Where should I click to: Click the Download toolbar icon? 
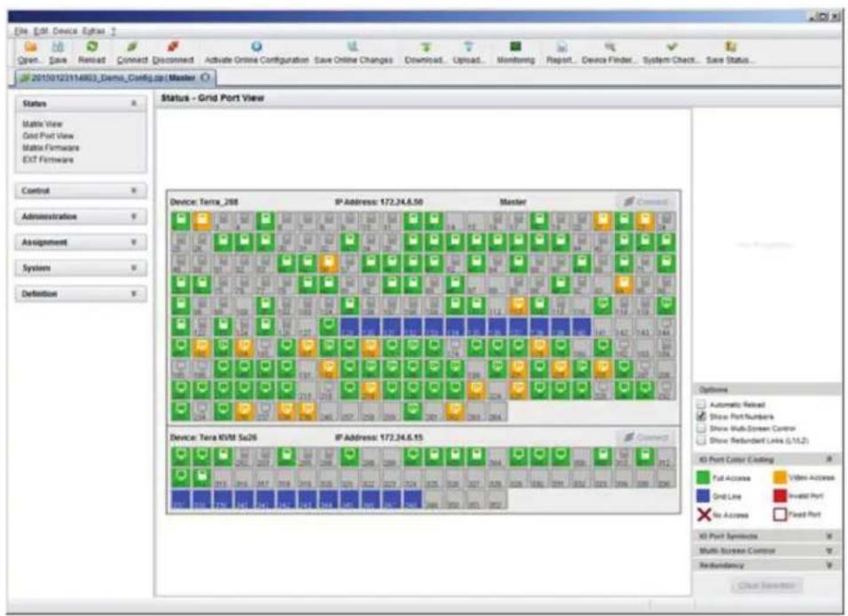pyautogui.click(x=426, y=47)
